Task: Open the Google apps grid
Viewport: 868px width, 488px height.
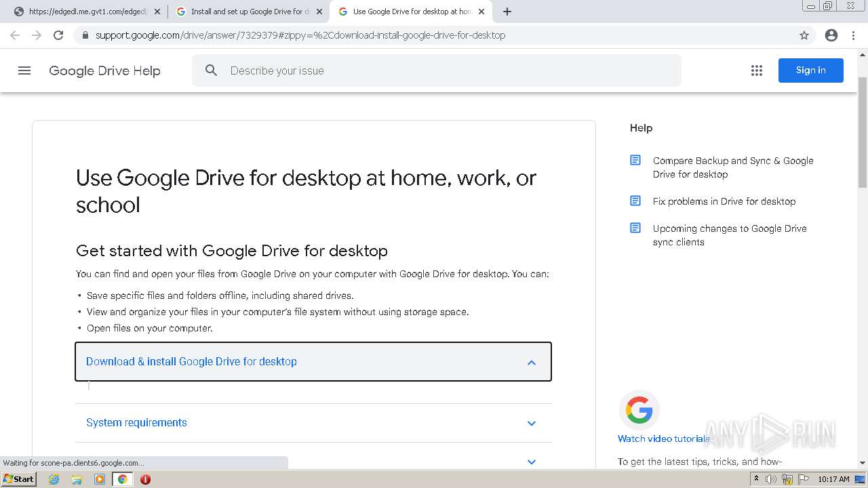Action: 757,70
